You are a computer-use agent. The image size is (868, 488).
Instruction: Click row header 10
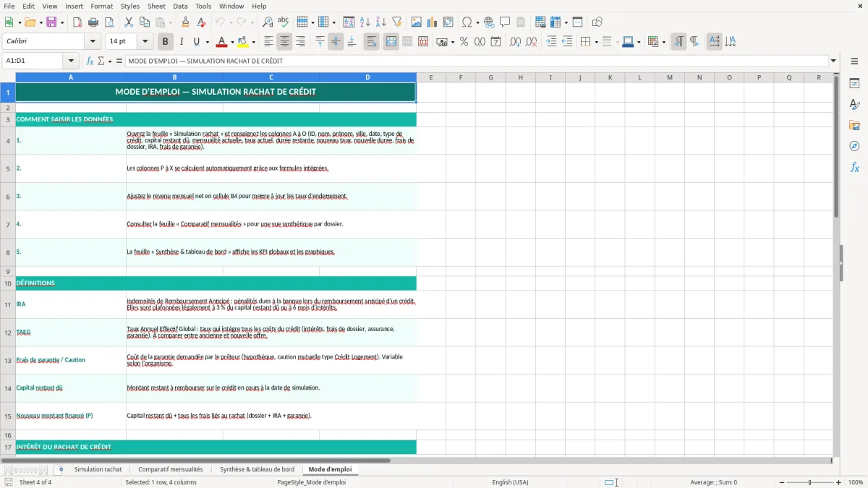[8, 283]
